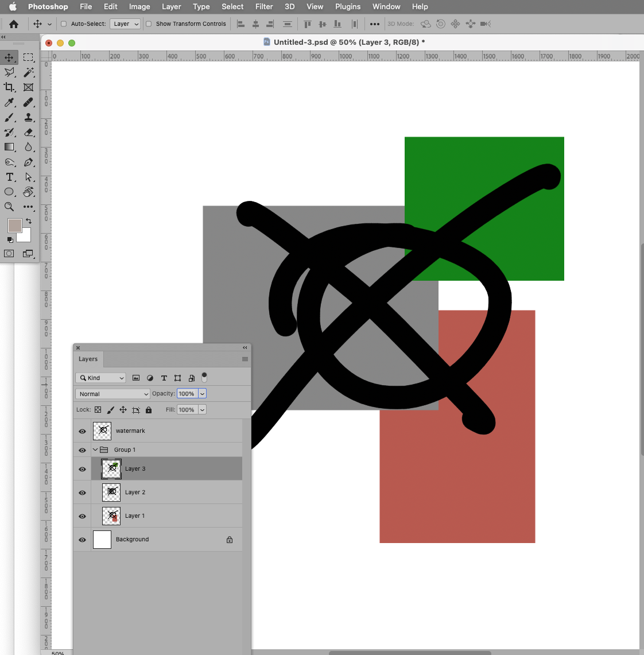Select the Layer 2 thumbnail
The image size is (644, 655).
coord(110,492)
